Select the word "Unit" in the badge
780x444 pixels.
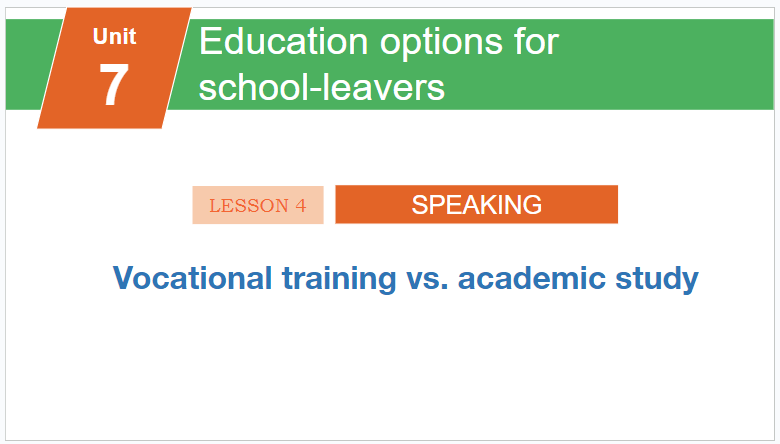114,36
